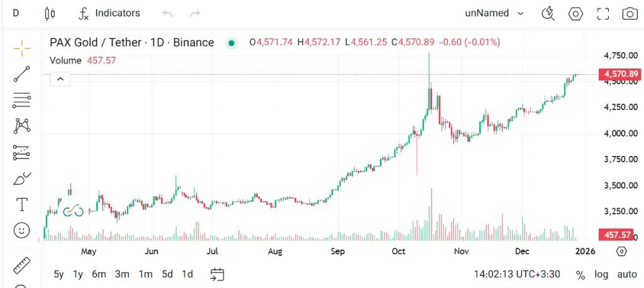Viewport: 644px width, 288px height.
Task: Click the PAX Gold / Tether symbol title
Action: click(x=132, y=43)
